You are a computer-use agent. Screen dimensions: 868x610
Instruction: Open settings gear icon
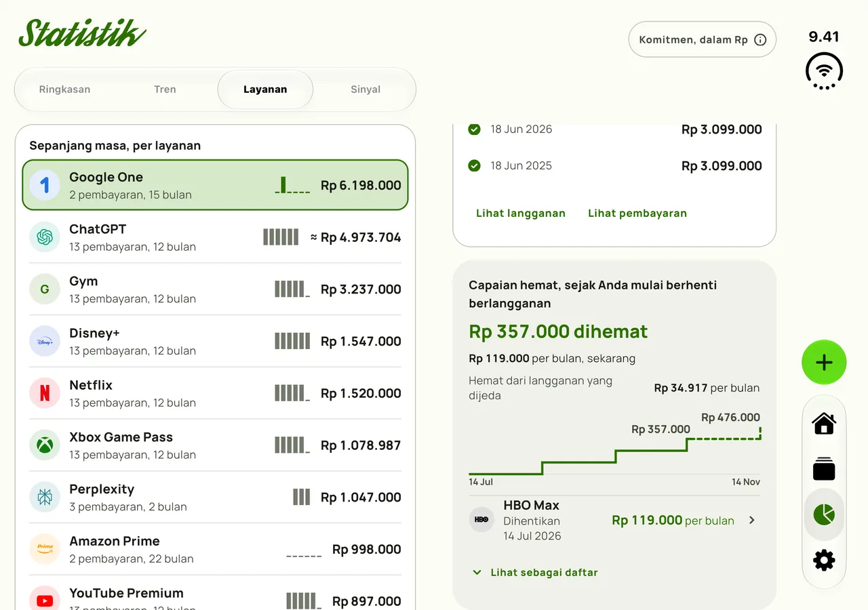(824, 561)
